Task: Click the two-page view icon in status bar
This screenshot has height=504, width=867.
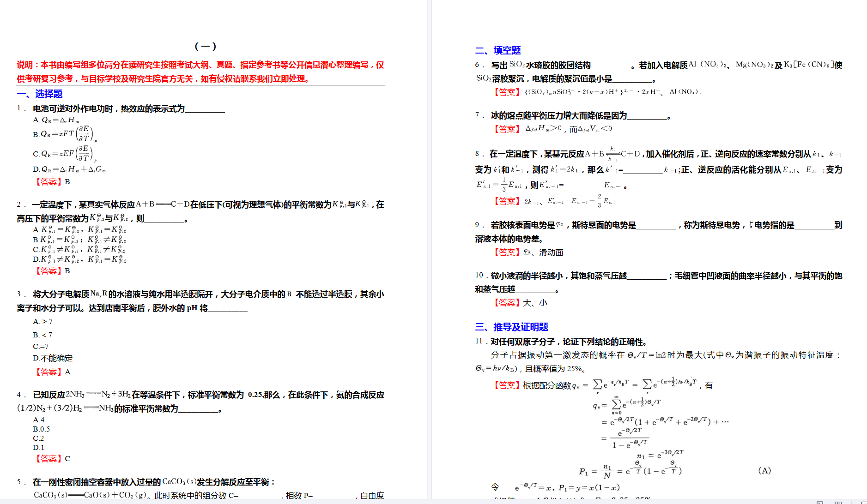Action: [x=838, y=502]
